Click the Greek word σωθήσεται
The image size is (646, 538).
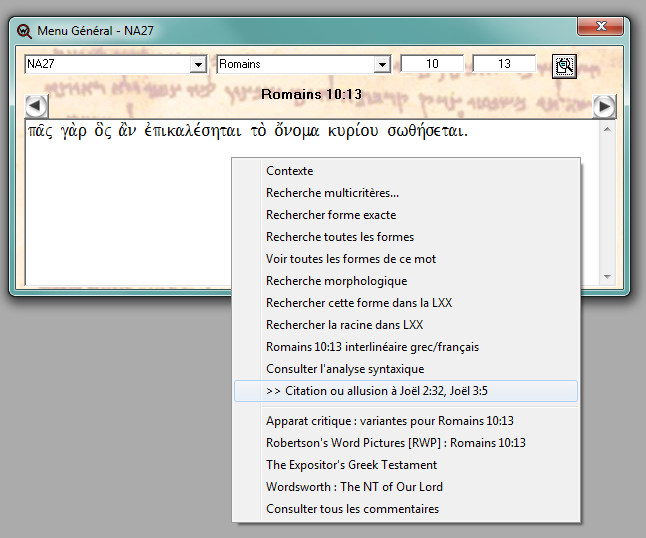427,131
